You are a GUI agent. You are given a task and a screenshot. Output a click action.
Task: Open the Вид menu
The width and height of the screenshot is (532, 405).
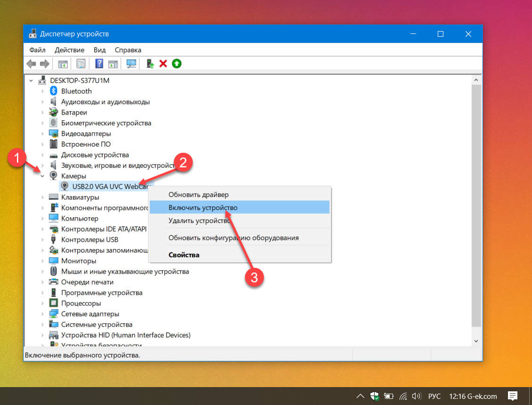[x=99, y=50]
